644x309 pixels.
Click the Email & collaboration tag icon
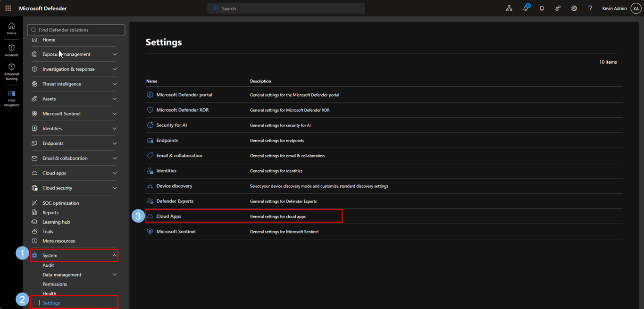coord(150,156)
